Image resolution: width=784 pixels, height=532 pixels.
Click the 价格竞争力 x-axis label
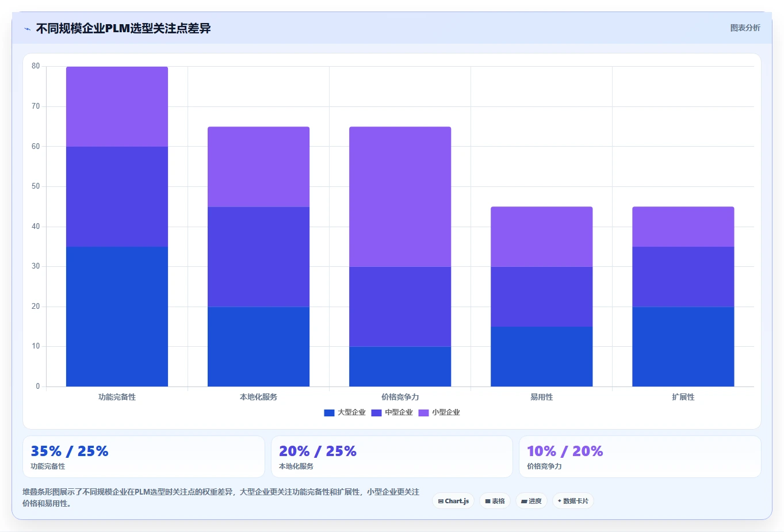click(x=400, y=397)
